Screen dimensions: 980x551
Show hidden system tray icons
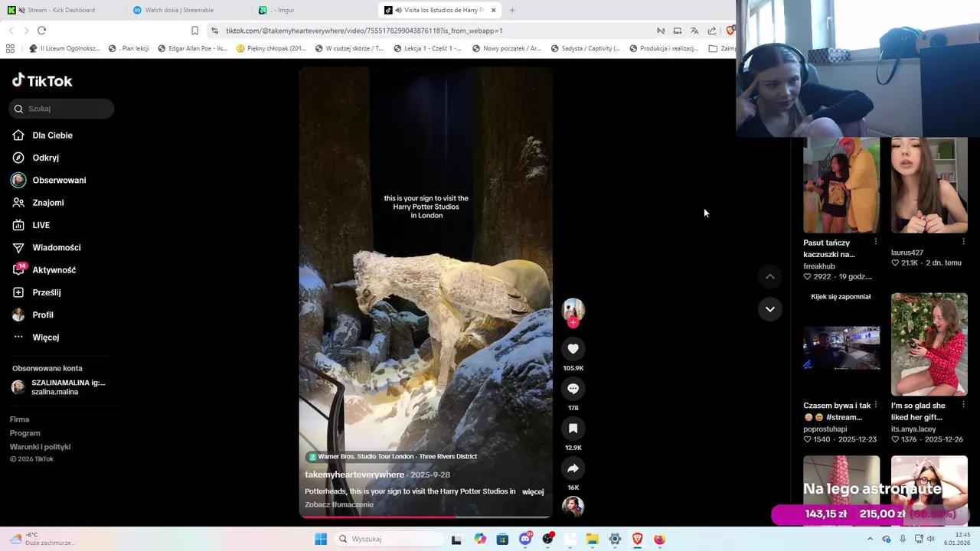pyautogui.click(x=870, y=539)
